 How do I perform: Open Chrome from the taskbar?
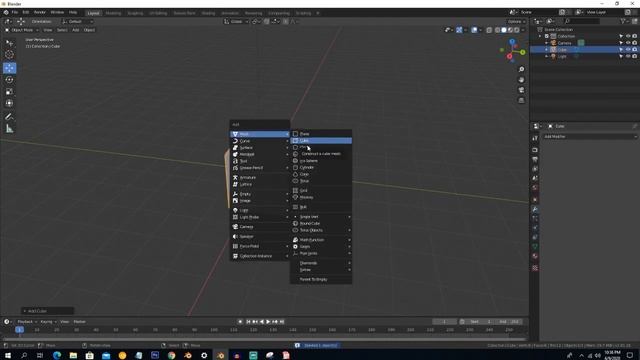(x=171, y=355)
